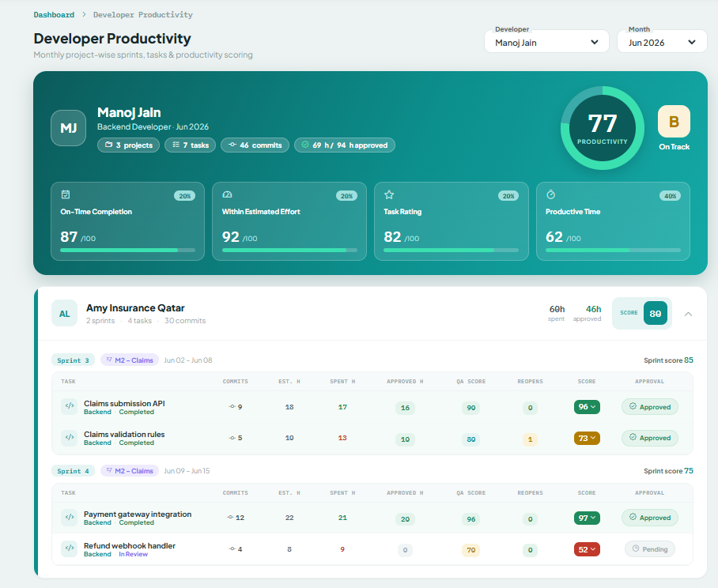Click the code icon for Claims submission API

tap(69, 406)
